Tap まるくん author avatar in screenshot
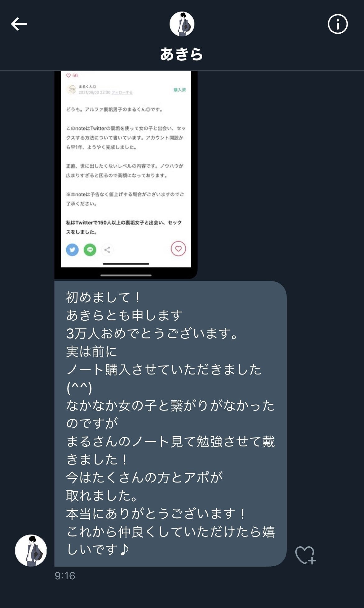 coord(72,89)
